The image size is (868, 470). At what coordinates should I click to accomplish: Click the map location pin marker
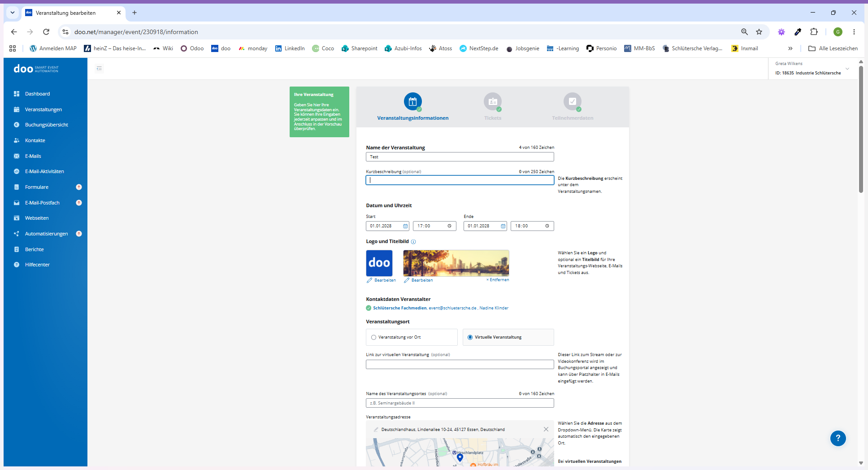click(x=460, y=457)
